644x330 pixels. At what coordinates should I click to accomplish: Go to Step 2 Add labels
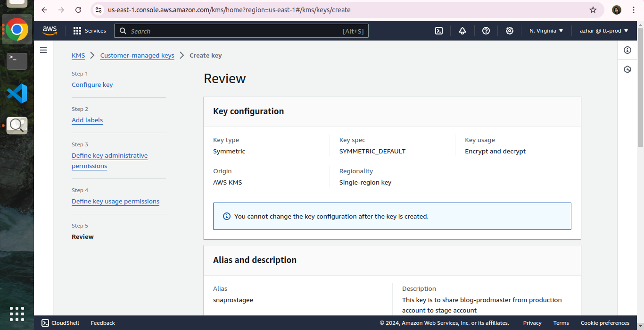(87, 120)
